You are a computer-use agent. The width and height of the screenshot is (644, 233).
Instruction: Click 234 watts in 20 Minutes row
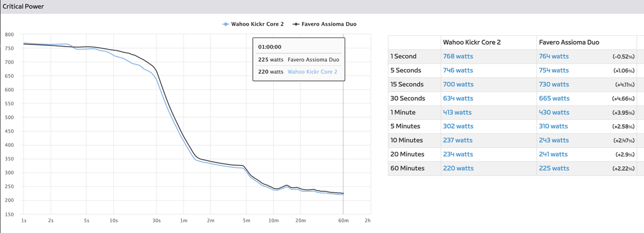tap(458, 154)
